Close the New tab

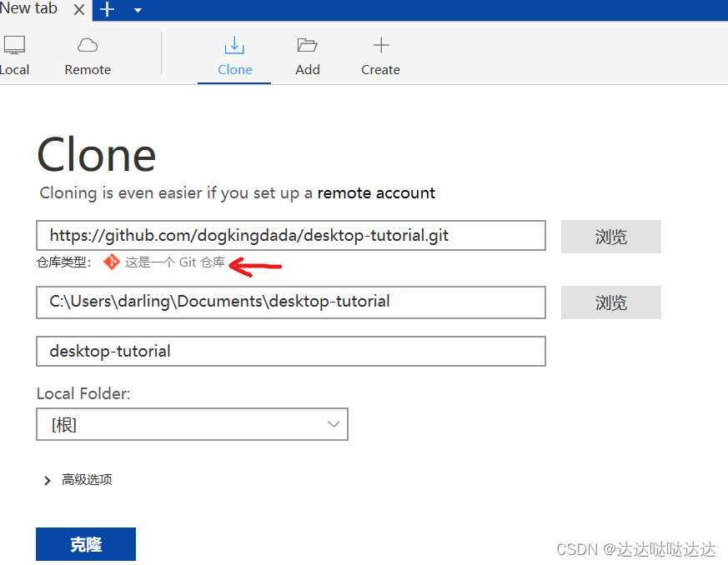(79, 10)
